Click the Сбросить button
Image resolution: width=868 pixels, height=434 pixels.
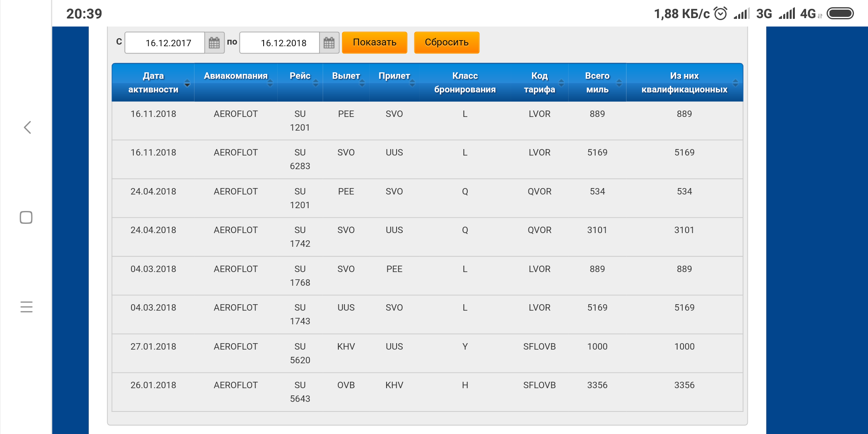tap(447, 43)
